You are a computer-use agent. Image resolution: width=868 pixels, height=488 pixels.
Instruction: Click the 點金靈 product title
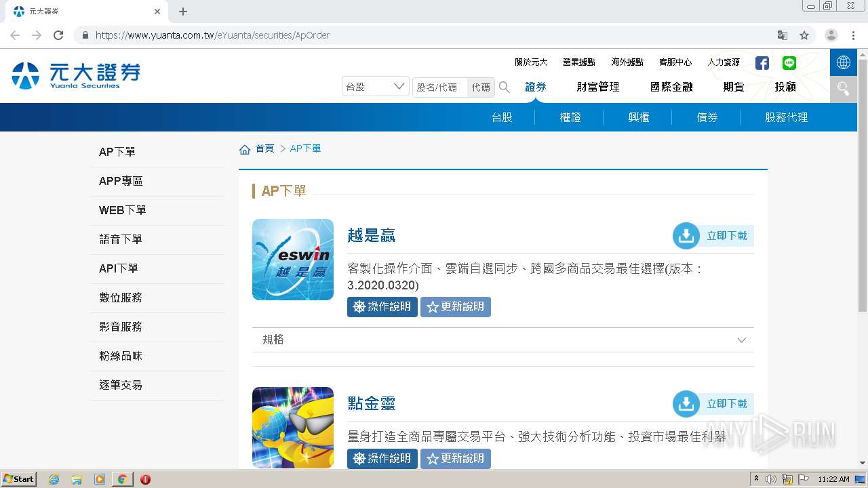click(371, 404)
